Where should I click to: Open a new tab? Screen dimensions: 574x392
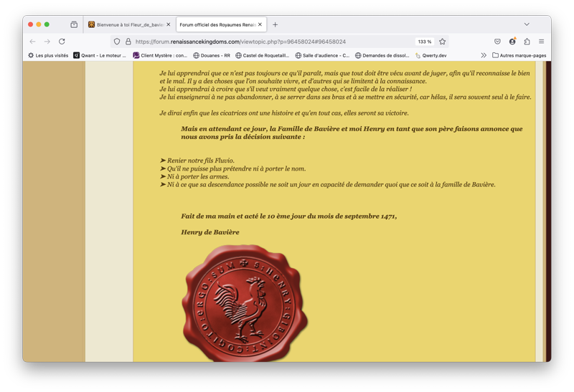point(276,24)
